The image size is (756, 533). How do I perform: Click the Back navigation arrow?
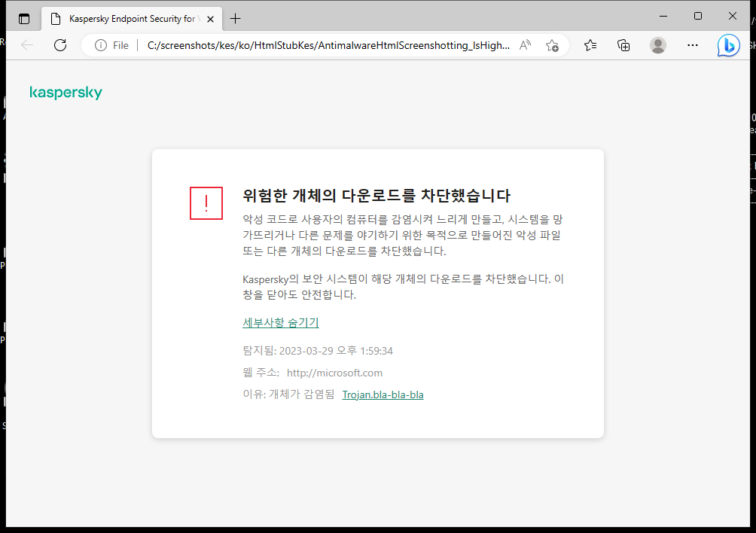[x=27, y=45]
